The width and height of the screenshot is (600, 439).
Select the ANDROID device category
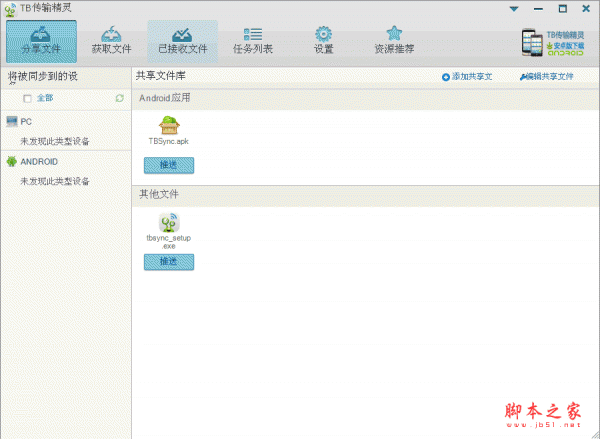[x=65, y=162]
